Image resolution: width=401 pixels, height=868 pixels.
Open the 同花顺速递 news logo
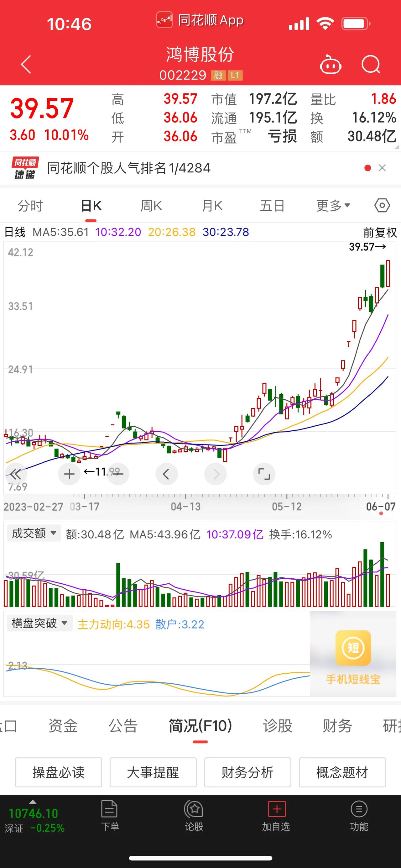coord(25,168)
